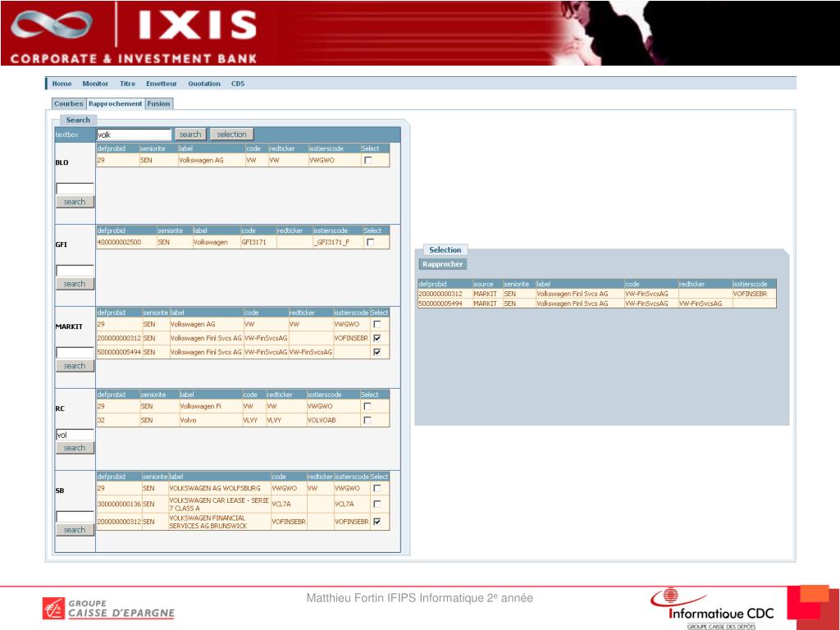Click the SB section search button
840x630 pixels.
coord(75,530)
